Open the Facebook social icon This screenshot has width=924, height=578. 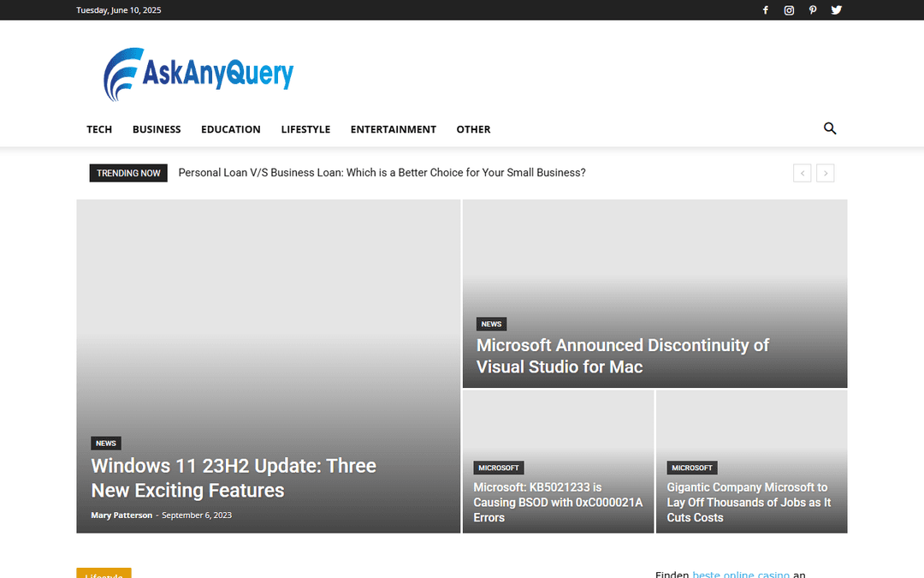coord(765,10)
